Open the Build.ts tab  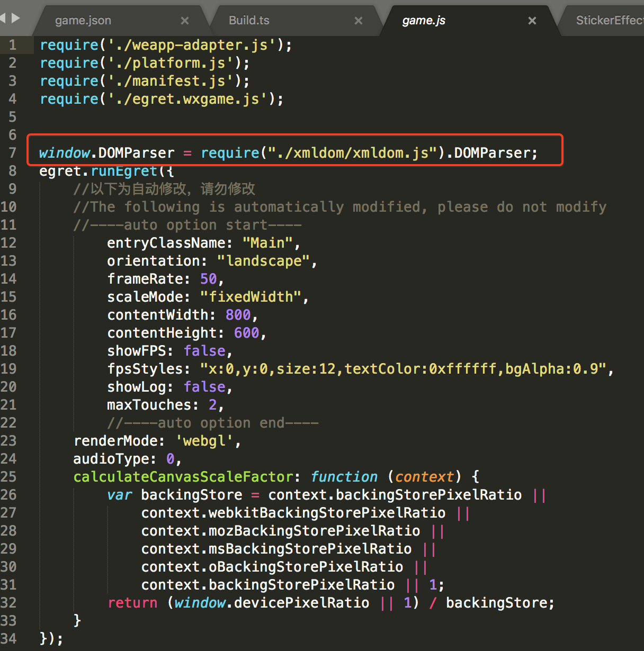coord(249,21)
